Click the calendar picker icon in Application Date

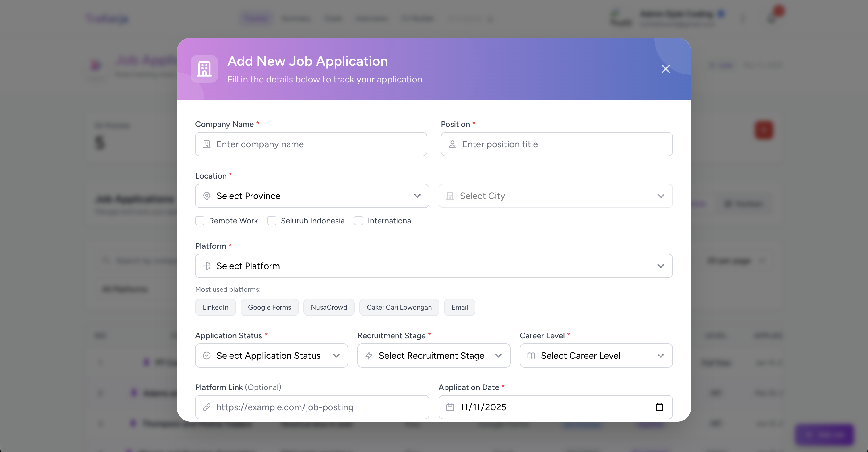(x=659, y=407)
